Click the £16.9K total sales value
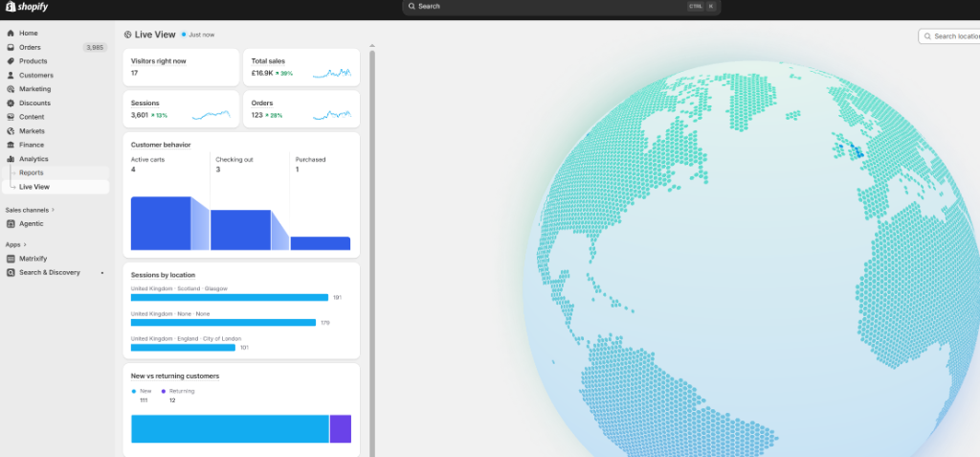980x457 pixels. (262, 73)
